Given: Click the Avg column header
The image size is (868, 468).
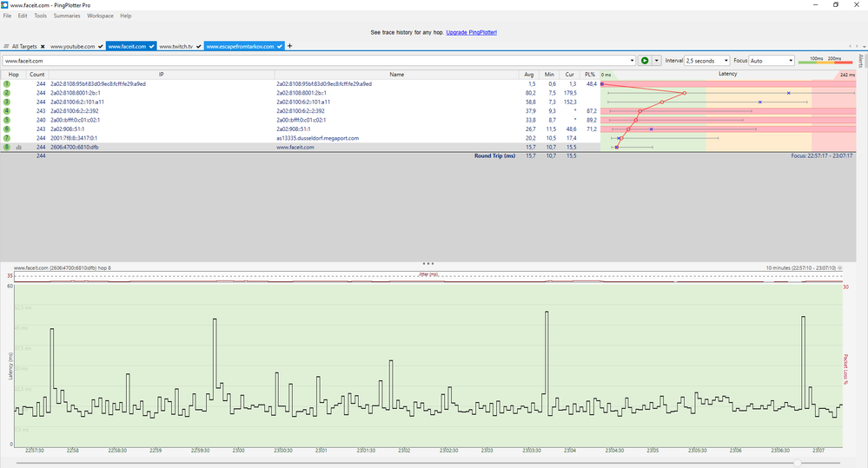Looking at the screenshot, I should tap(528, 75).
